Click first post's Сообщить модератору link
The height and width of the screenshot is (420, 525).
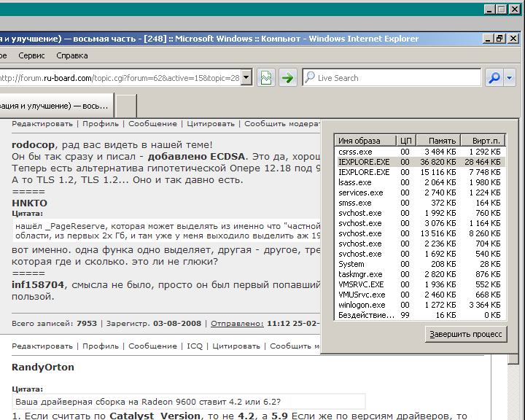click(x=282, y=124)
